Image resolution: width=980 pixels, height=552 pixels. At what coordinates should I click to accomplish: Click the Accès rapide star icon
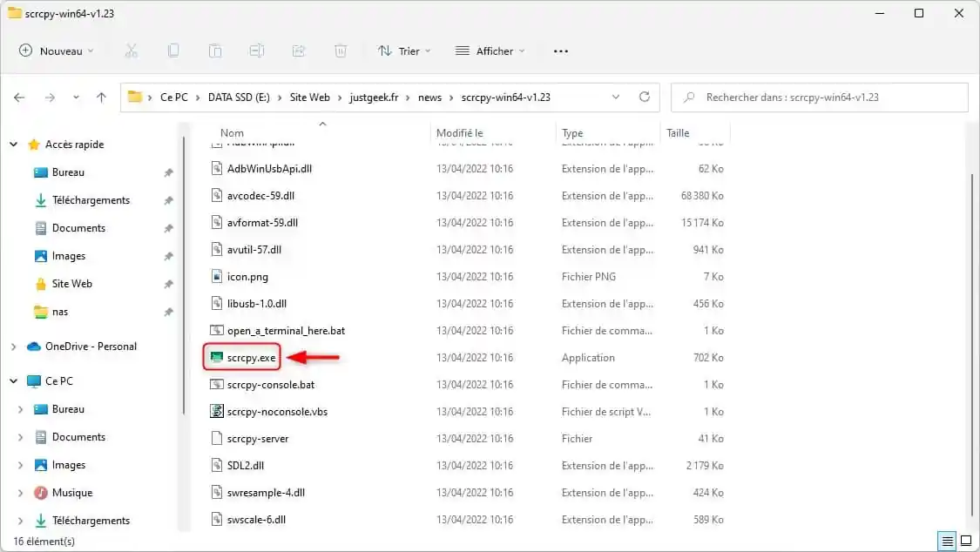34,145
